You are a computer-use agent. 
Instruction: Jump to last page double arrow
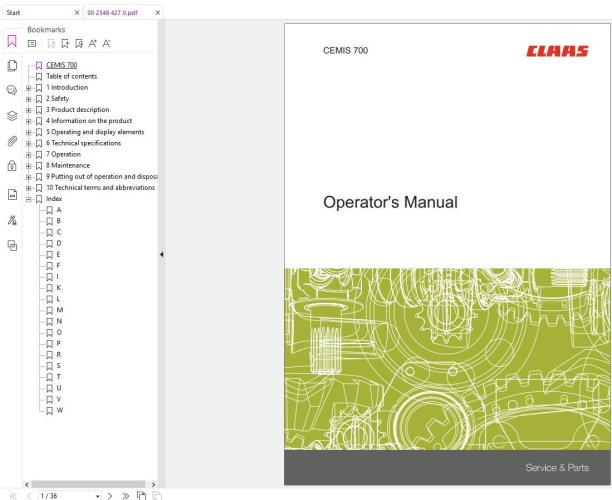click(x=125, y=496)
